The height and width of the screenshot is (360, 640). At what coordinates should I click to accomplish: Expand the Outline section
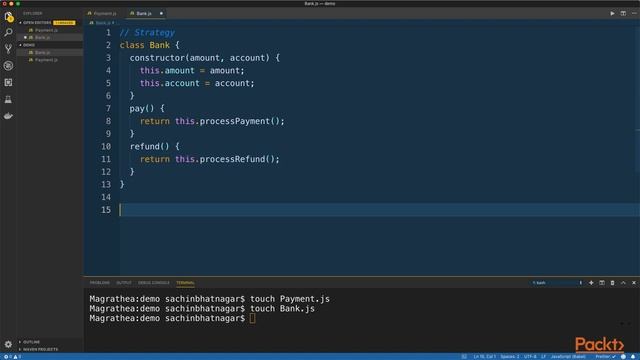point(31,342)
